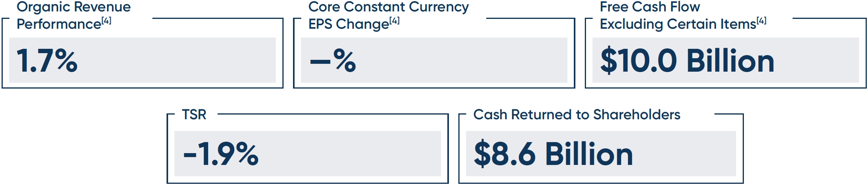
Task: Select the $8.6 Billion figure
Action: pos(553,154)
